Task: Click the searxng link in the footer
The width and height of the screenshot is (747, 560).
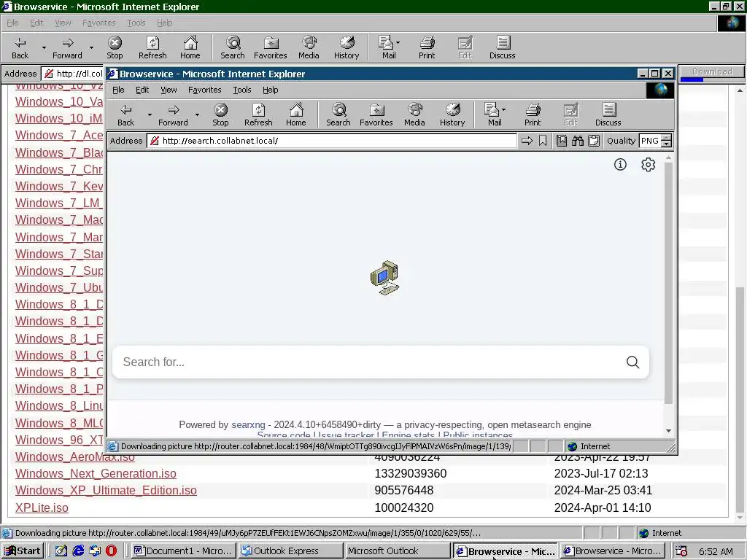Action: 248,425
